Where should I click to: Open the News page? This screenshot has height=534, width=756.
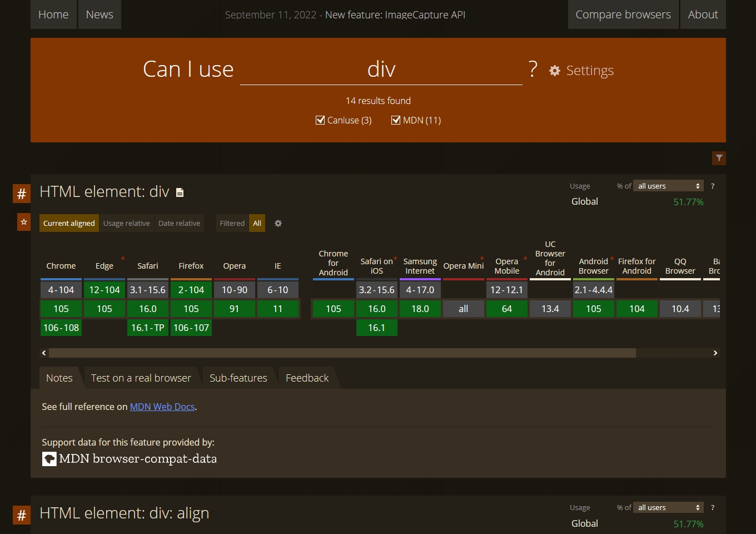pos(100,14)
